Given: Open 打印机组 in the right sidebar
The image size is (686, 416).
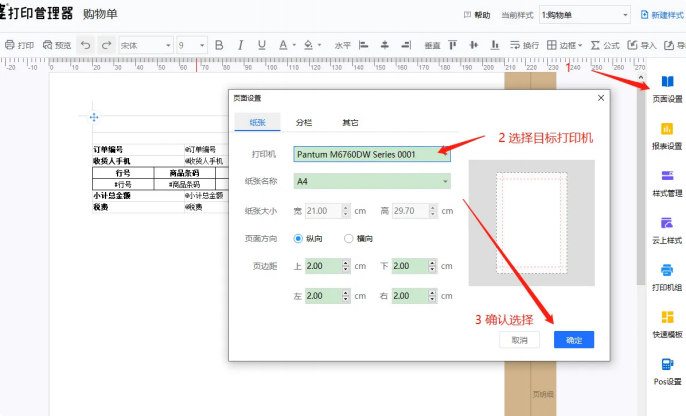Looking at the screenshot, I should pyautogui.click(x=667, y=276).
